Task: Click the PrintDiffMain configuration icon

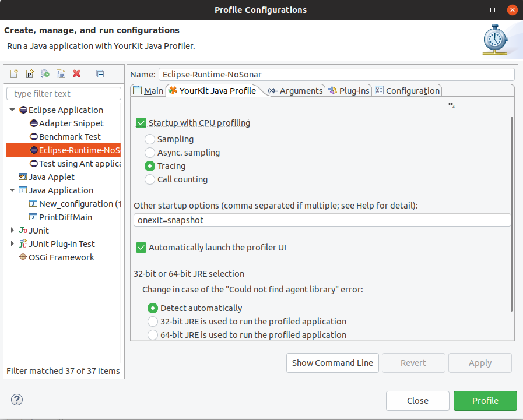Action: point(33,217)
